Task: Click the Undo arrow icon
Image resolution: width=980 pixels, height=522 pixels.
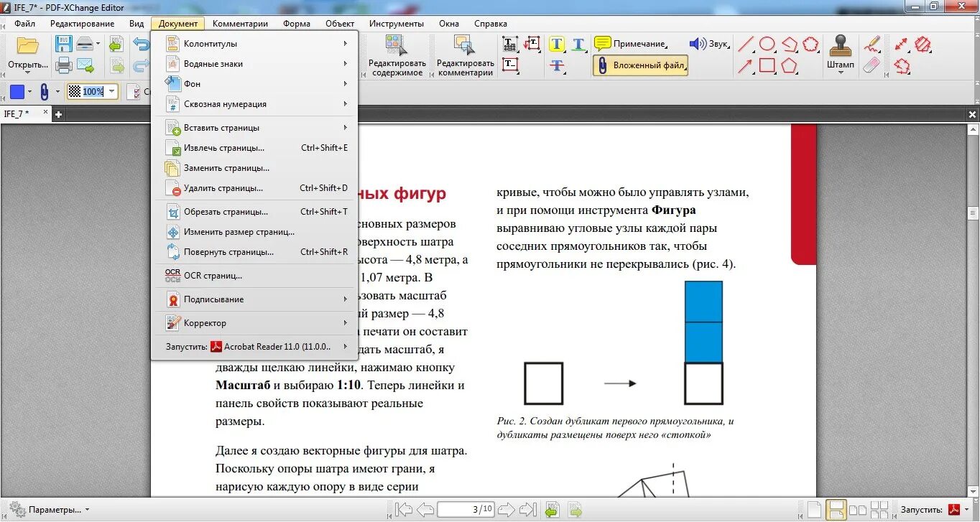Action: point(141,45)
